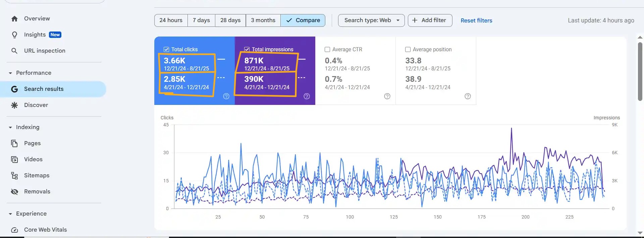Click the Overview home icon

point(14,19)
